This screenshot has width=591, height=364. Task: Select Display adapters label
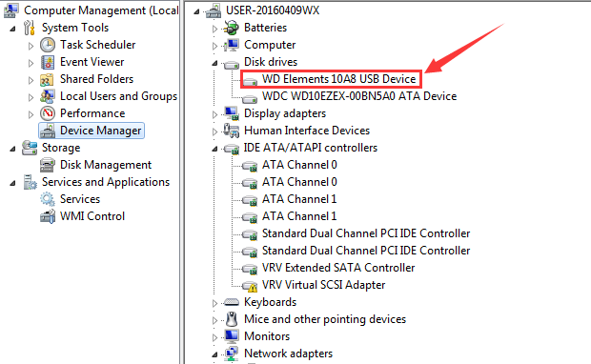click(x=285, y=113)
